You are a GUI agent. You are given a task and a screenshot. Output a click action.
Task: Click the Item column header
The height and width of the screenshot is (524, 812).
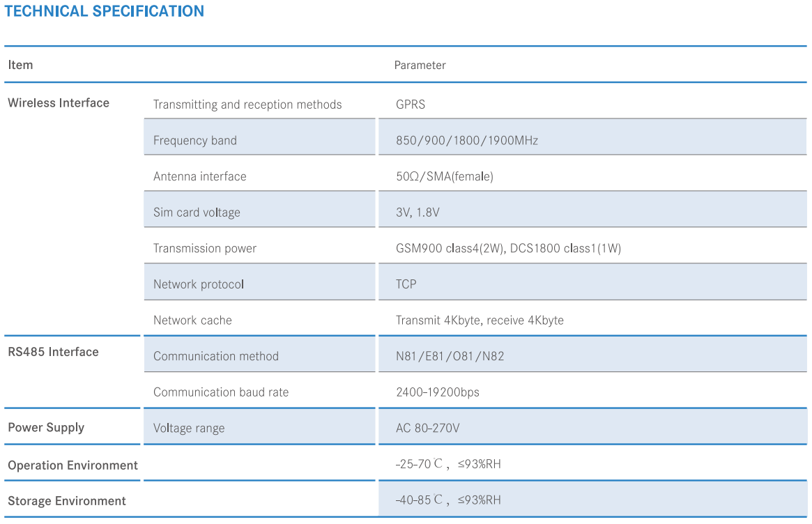pos(20,65)
